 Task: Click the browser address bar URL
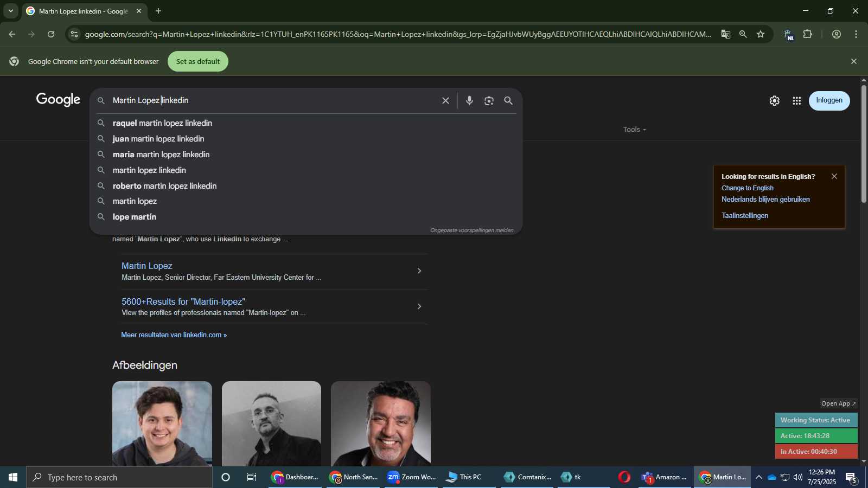pos(398,34)
